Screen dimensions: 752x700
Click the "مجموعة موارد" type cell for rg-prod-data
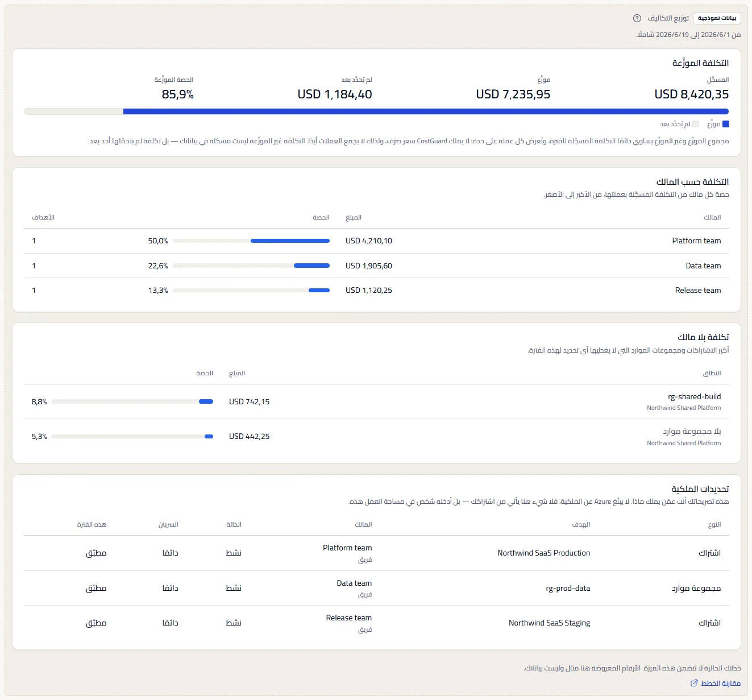696,588
